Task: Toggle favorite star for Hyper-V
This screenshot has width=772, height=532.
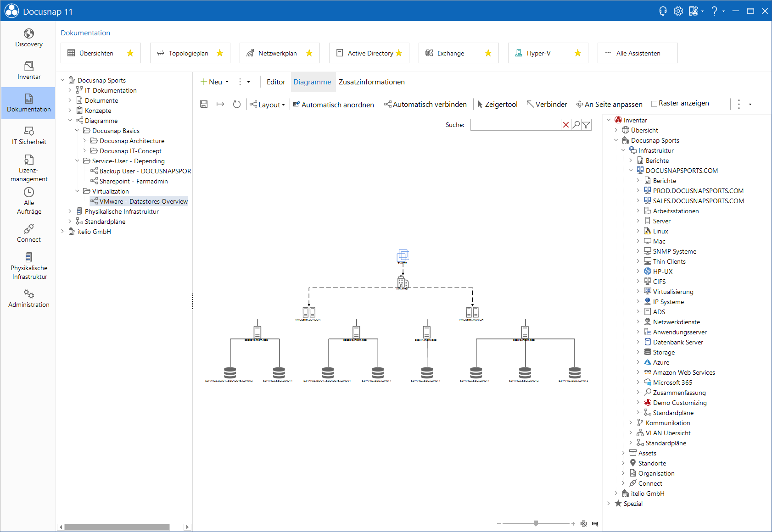Action: pos(578,53)
